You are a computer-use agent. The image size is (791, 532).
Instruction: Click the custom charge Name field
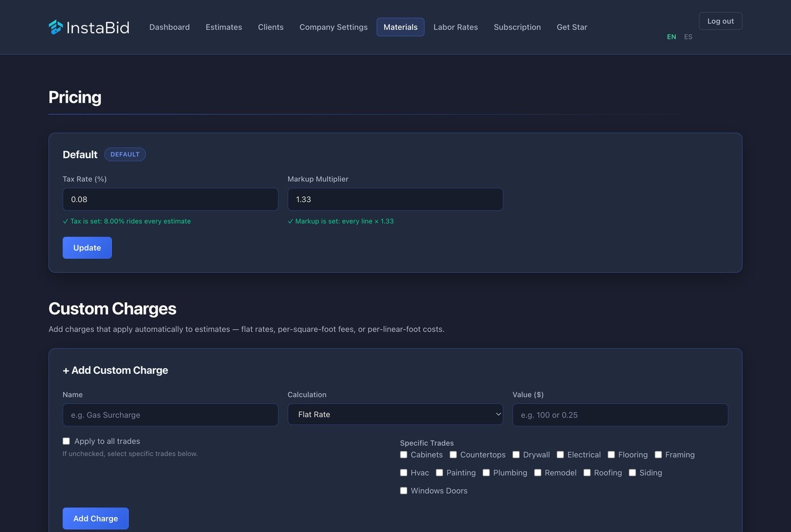(x=171, y=415)
